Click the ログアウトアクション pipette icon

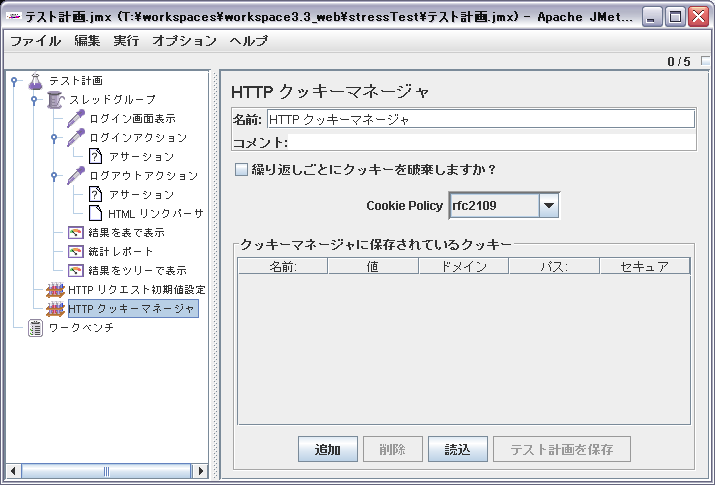(x=76, y=176)
